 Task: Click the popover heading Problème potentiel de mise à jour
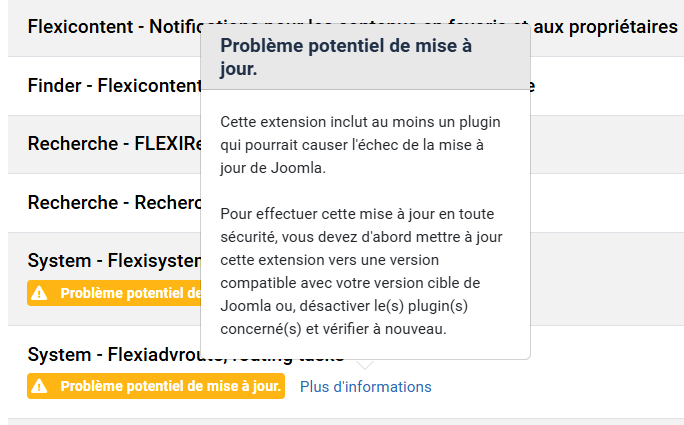pyautogui.click(x=346, y=57)
